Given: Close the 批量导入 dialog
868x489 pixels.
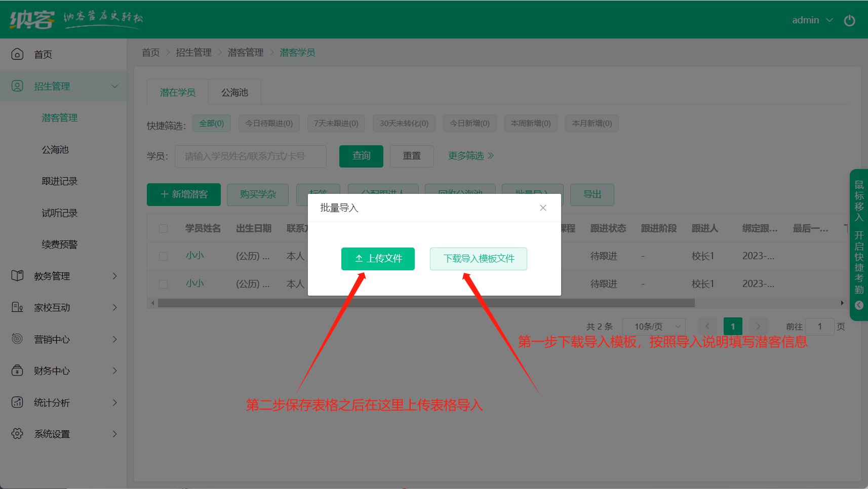Looking at the screenshot, I should pyautogui.click(x=543, y=208).
